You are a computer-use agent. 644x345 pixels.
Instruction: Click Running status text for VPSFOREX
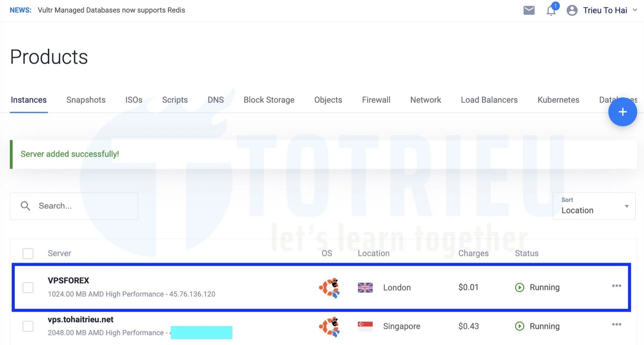click(x=544, y=287)
